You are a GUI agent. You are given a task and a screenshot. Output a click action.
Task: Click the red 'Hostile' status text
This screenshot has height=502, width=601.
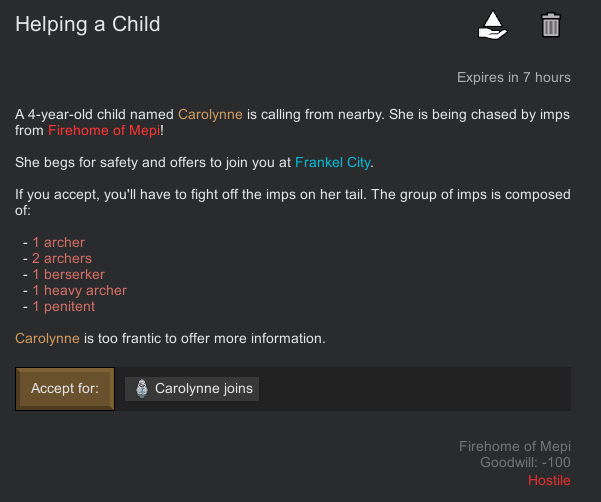point(549,480)
